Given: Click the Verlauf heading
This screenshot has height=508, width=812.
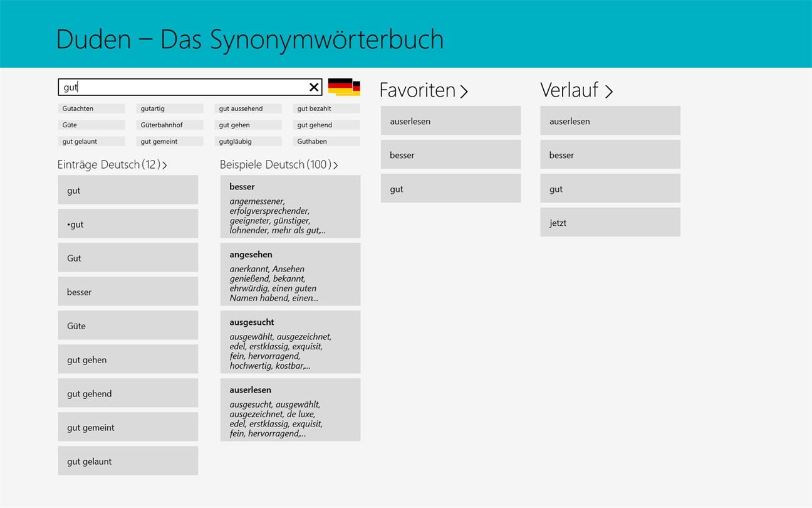Looking at the screenshot, I should pyautogui.click(x=570, y=90).
